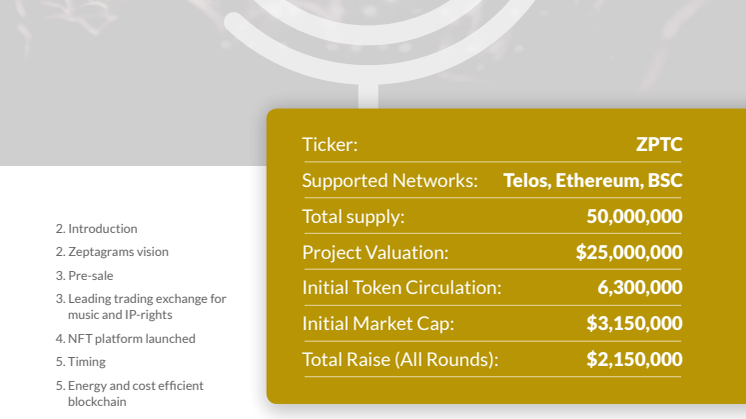Click the ZPTC ticker value

coord(659,144)
